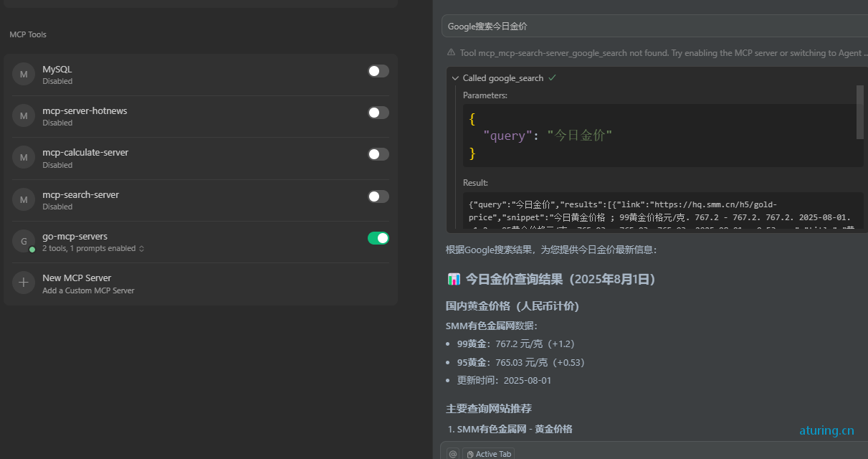Disable the go-mcp-servers toggle

(378, 238)
